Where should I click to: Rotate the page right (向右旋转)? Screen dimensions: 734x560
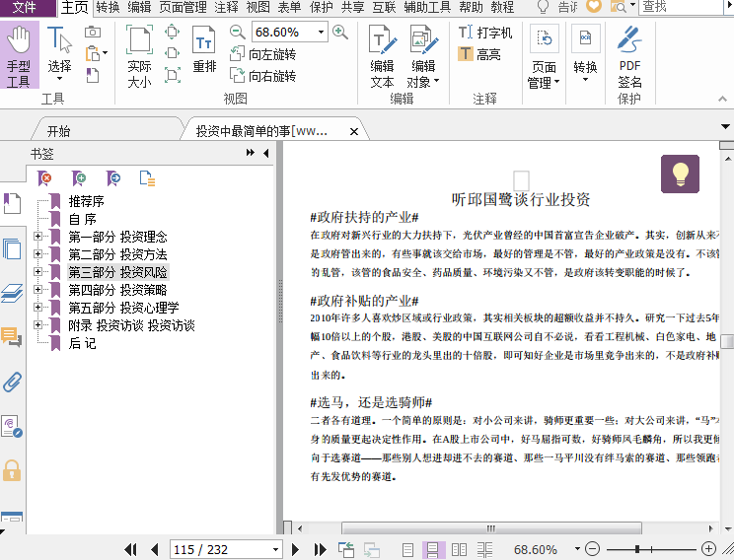[x=263, y=75]
